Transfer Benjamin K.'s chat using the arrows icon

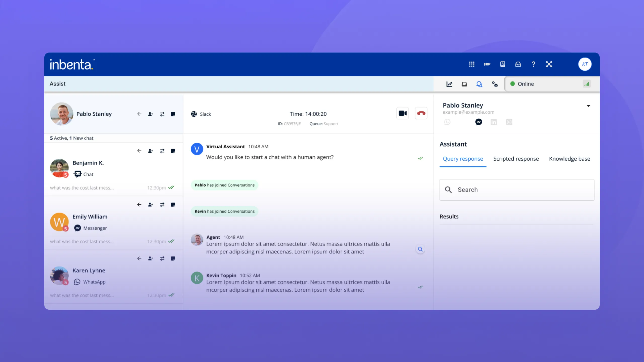point(162,151)
